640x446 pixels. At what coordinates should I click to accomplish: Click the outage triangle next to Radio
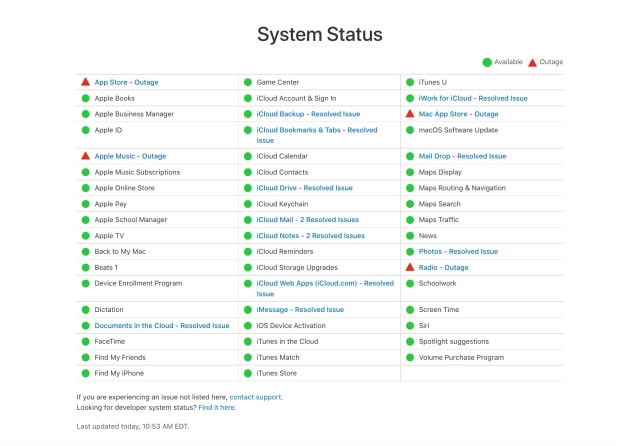click(x=410, y=267)
